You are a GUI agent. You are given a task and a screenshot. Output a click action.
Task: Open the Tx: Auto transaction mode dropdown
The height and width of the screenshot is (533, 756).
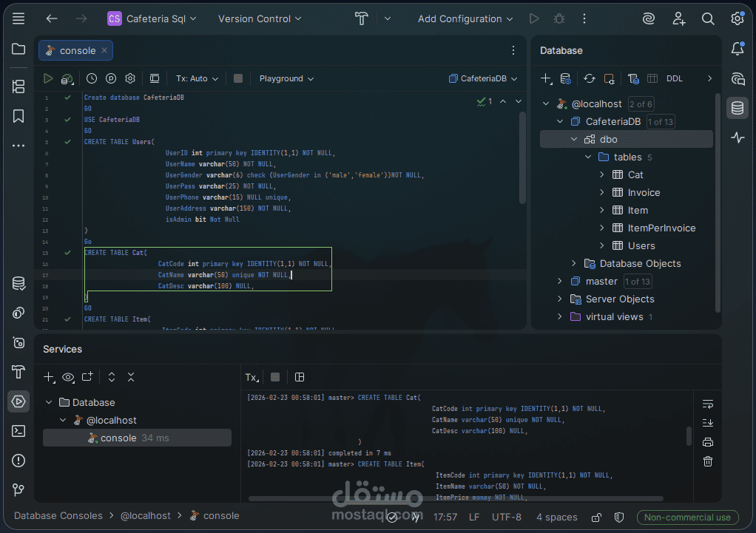[197, 78]
